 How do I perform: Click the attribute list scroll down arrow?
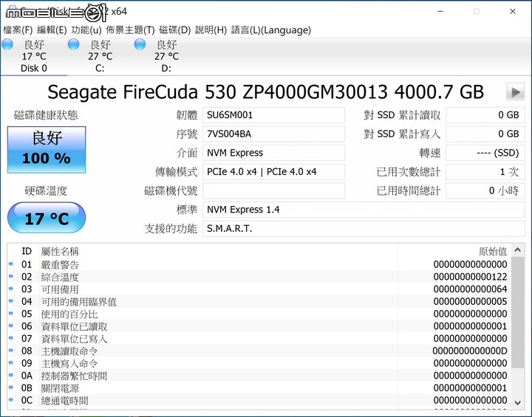(517, 402)
